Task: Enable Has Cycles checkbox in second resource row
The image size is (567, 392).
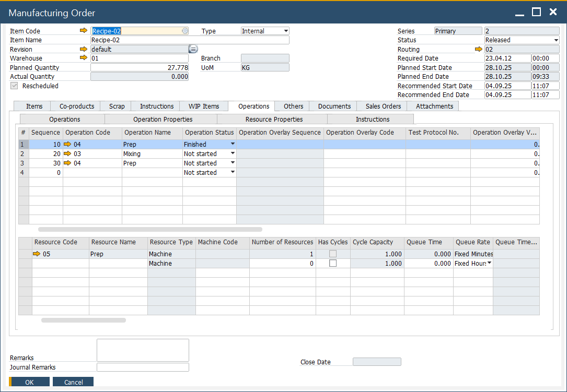Action: tap(332, 264)
